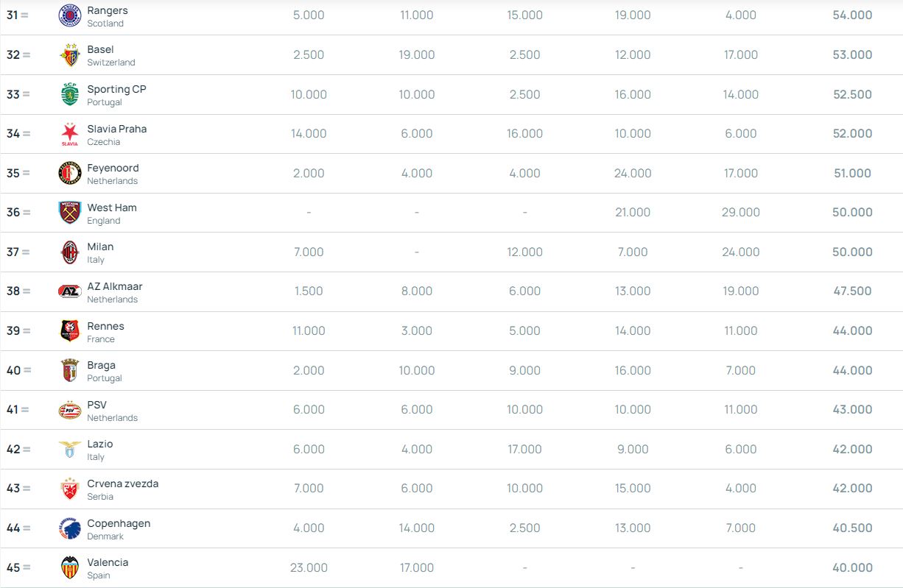Click the West Ham club crest
Screen dimensions: 903x588
point(70,213)
